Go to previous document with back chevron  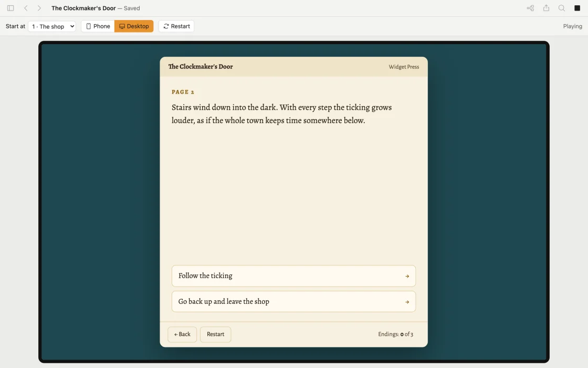pyautogui.click(x=26, y=8)
